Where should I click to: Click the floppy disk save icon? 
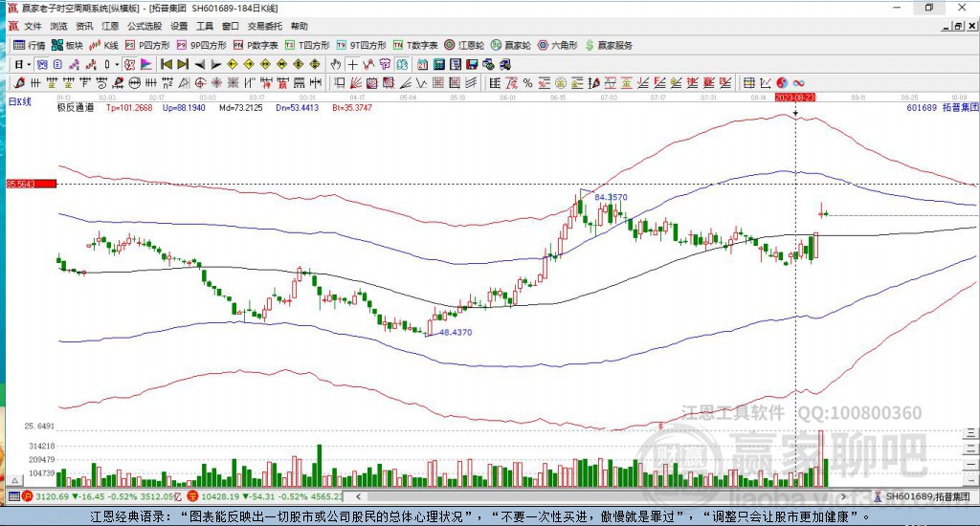472,64
